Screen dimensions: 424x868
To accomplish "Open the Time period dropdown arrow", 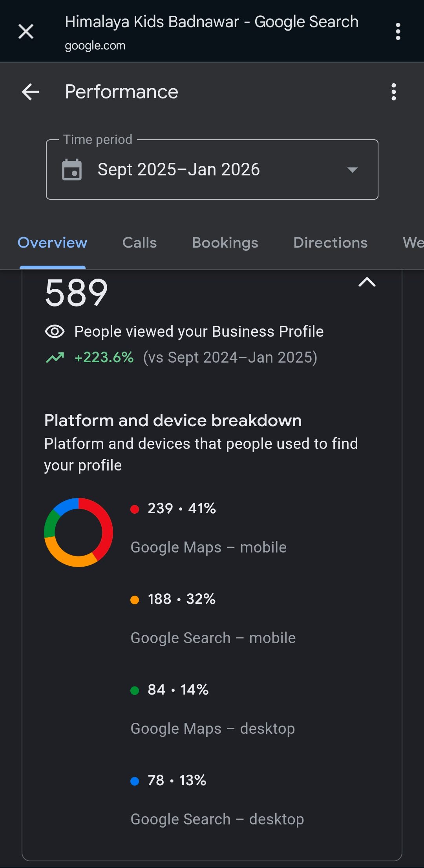I will 352,170.
